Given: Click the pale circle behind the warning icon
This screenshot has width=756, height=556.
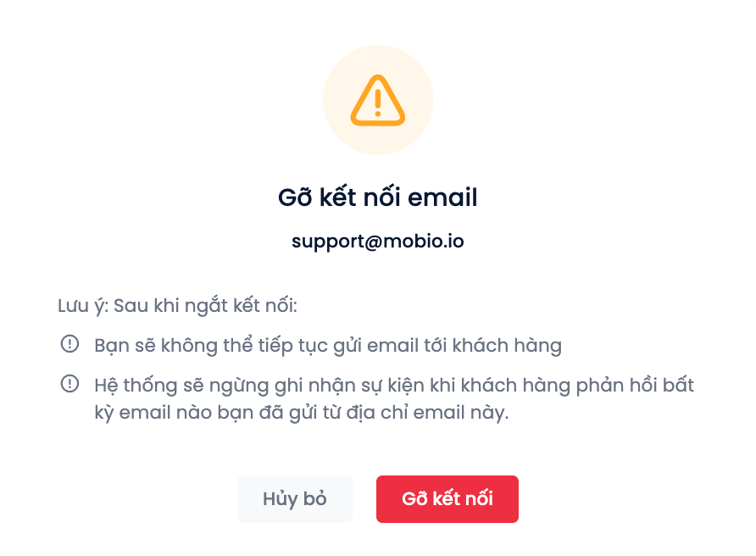Looking at the screenshot, I should point(377,100).
